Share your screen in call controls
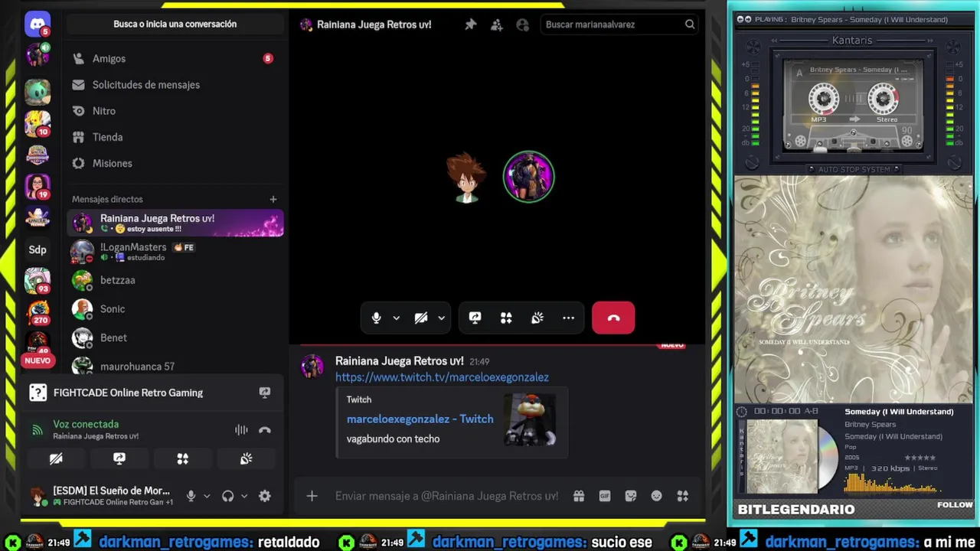The image size is (980, 551). coord(475,318)
